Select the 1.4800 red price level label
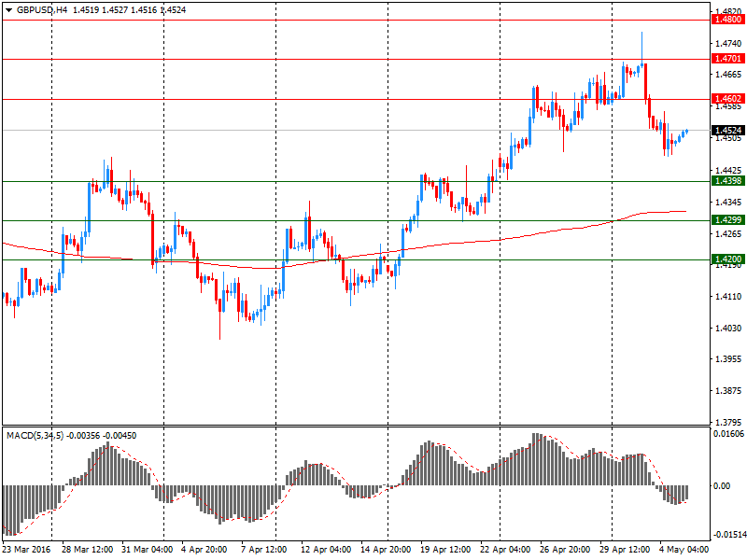This screenshot has width=747, height=560. click(x=728, y=20)
